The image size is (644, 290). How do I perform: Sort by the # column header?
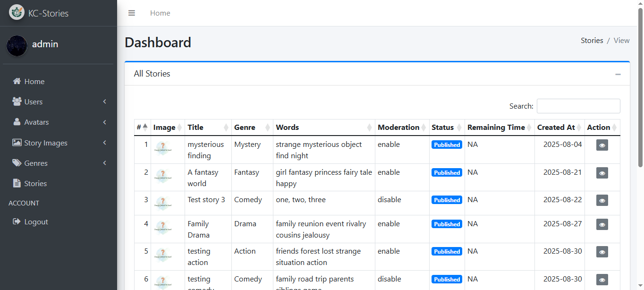(x=142, y=127)
